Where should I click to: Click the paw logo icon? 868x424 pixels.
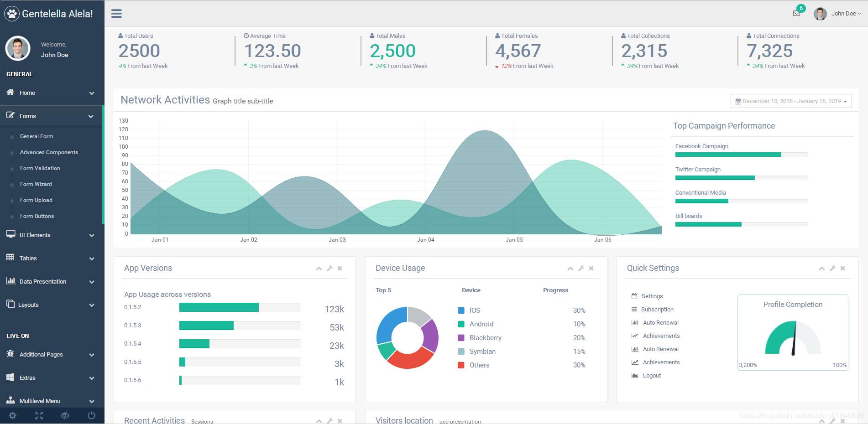[12, 14]
